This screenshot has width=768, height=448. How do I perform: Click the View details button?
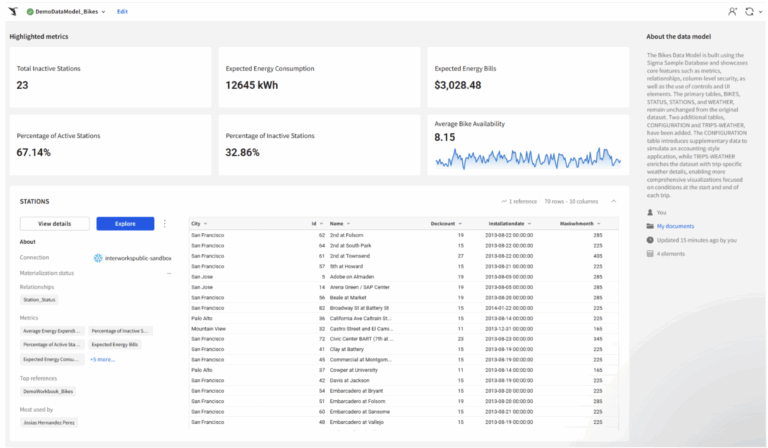pyautogui.click(x=54, y=224)
